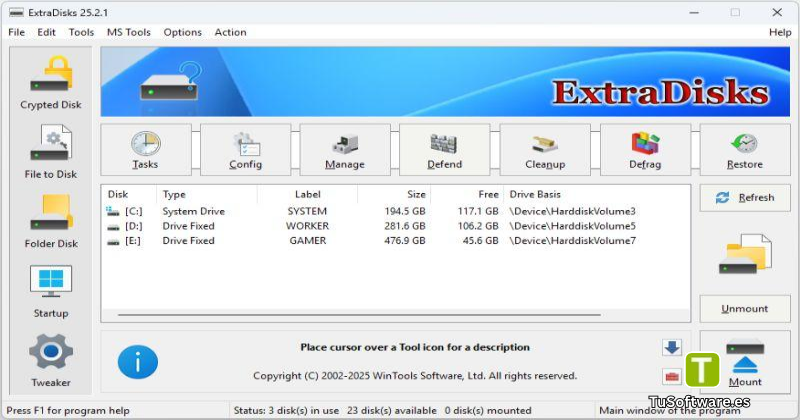Click the 106.2 GB free value
Image resolution: width=800 pixels, height=420 pixels.
[x=478, y=226]
